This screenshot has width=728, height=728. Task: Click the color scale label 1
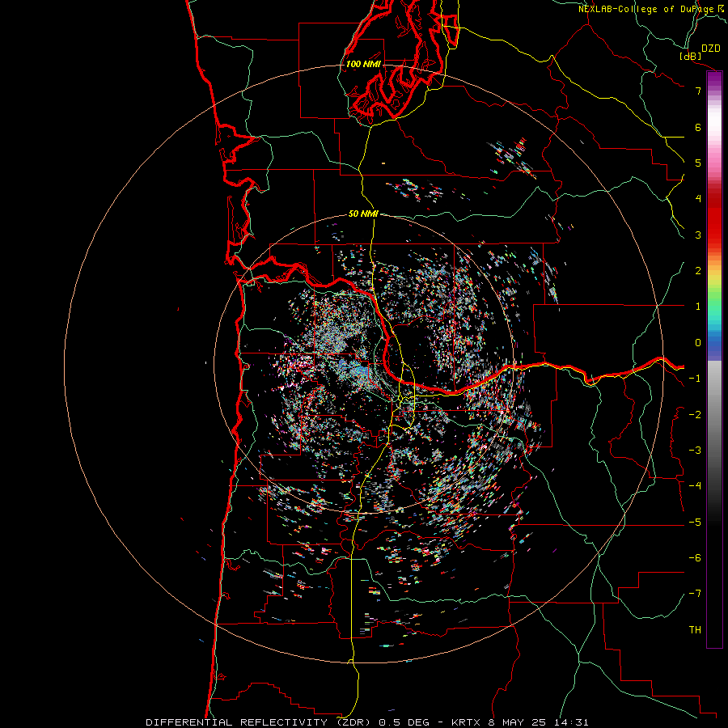pos(698,307)
